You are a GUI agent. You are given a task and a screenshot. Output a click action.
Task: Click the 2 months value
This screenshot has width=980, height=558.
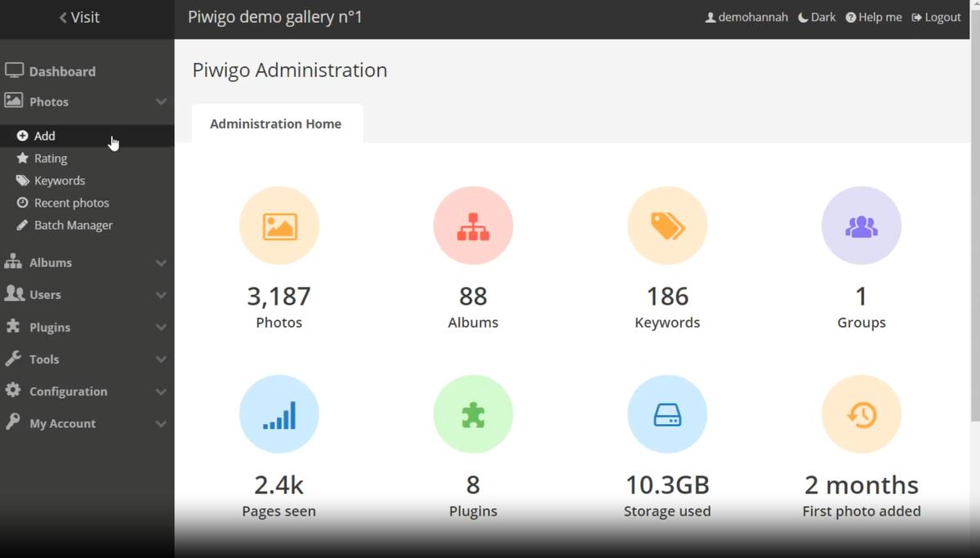[x=862, y=484]
